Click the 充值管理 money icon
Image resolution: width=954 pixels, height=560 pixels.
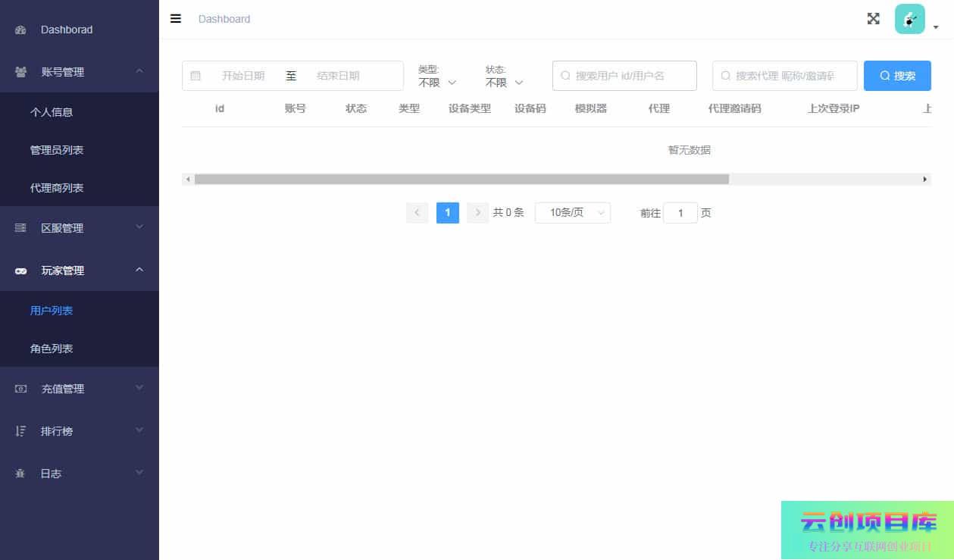coord(20,389)
